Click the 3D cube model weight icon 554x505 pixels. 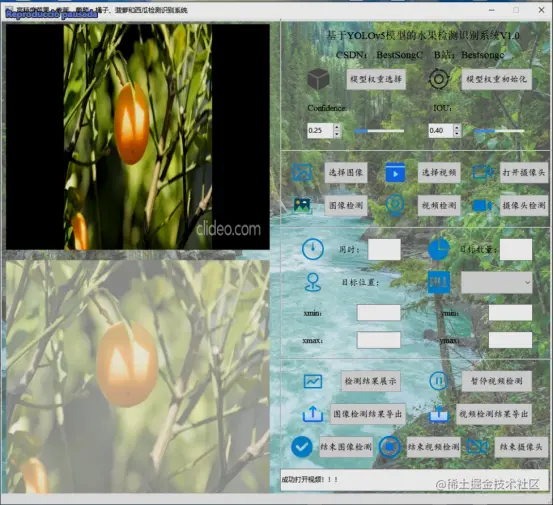tap(318, 79)
